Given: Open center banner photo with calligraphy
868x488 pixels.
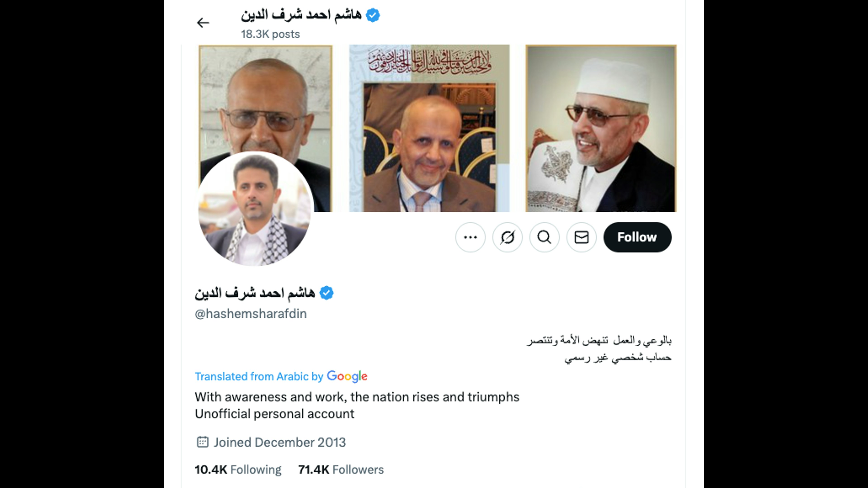Looking at the screenshot, I should tap(429, 128).
